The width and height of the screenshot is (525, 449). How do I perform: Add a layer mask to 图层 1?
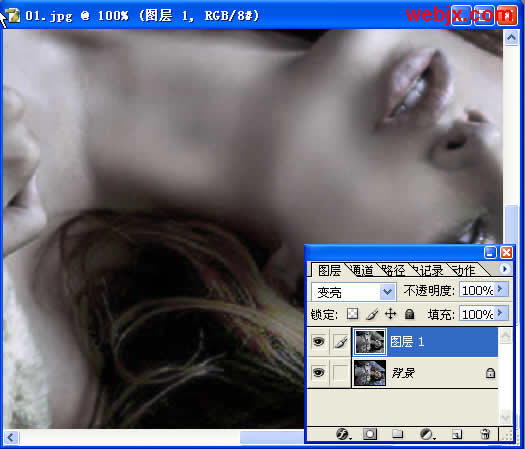click(370, 434)
